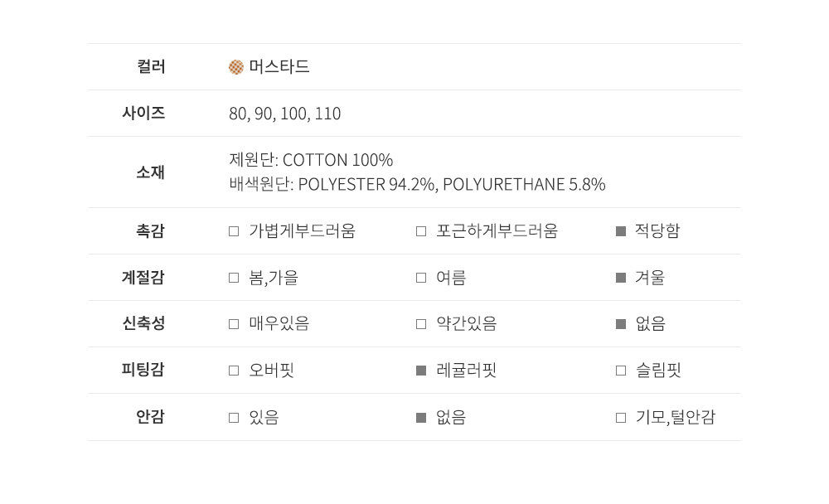Toggle the 적당함 checkbox
Image resolution: width=829 pixels, height=504 pixels.
click(x=621, y=231)
